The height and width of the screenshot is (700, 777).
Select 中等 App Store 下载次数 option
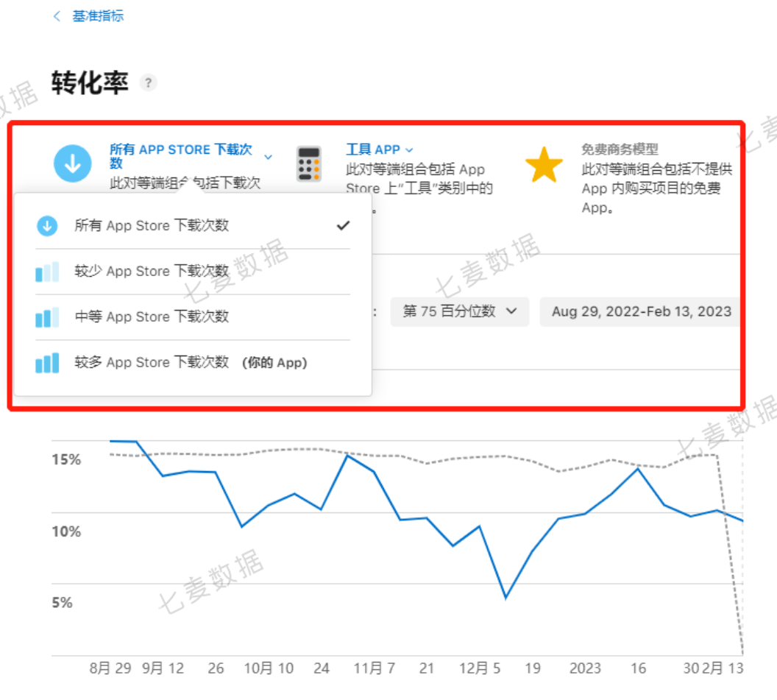tap(193, 317)
